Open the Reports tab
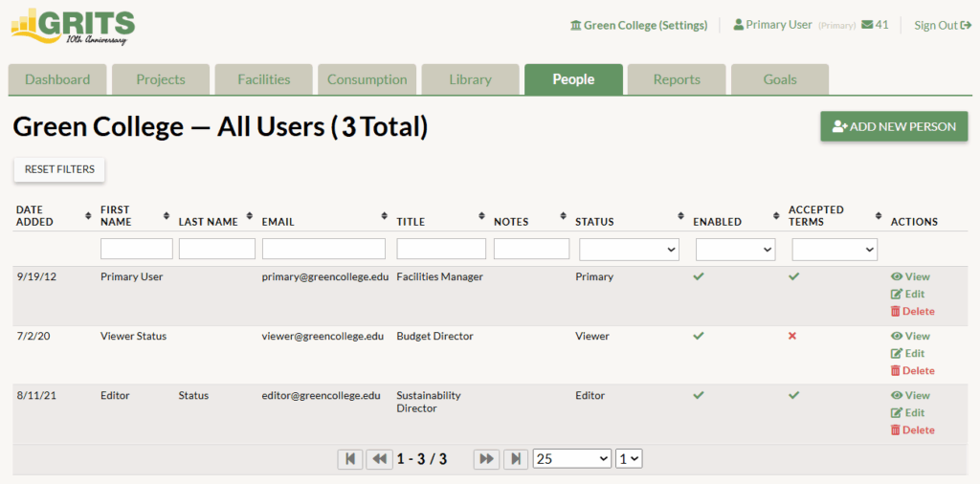980x484 pixels. click(677, 79)
